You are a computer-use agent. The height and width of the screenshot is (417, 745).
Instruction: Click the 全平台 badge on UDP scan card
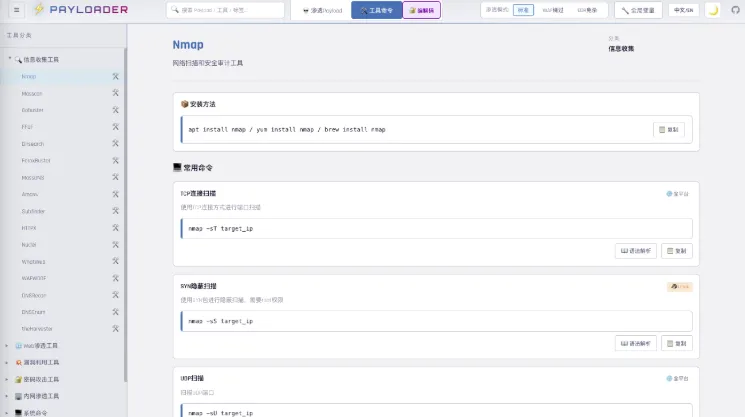click(677, 379)
